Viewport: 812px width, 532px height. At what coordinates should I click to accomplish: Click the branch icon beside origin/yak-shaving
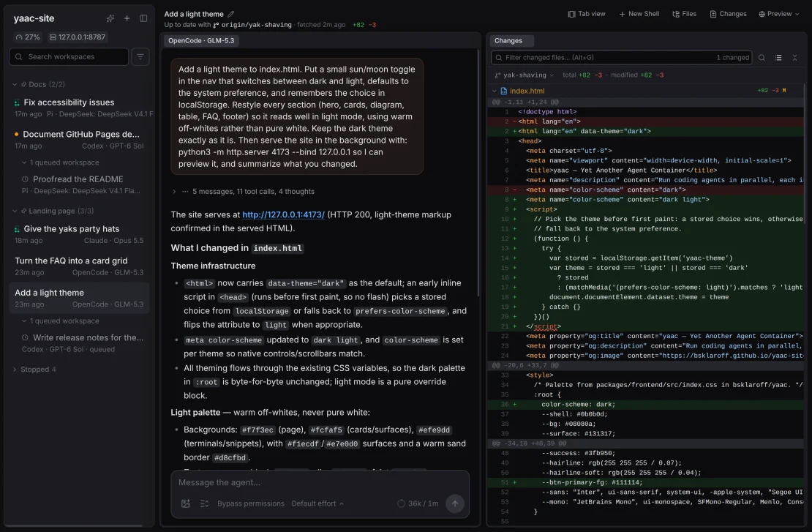216,25
